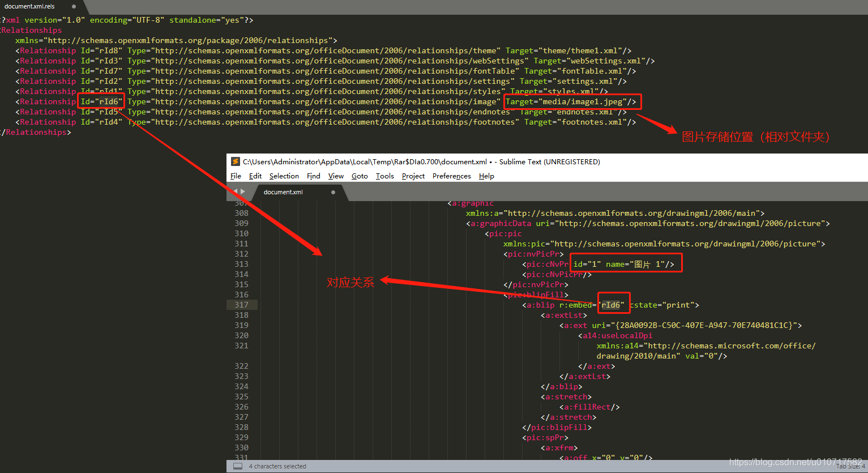Switch to the document.xml tab
Viewport: 868px width, 473px height.
(x=283, y=192)
